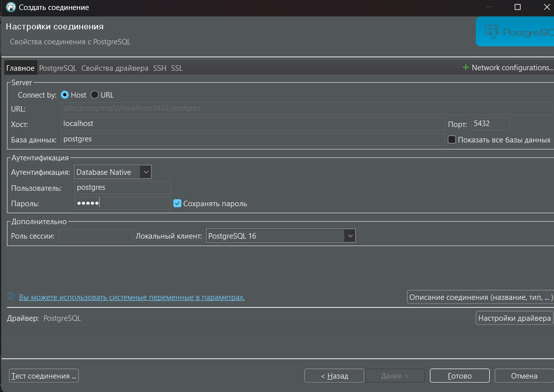
Task: Maximize the Создать соединение window
Action: tap(518, 7)
